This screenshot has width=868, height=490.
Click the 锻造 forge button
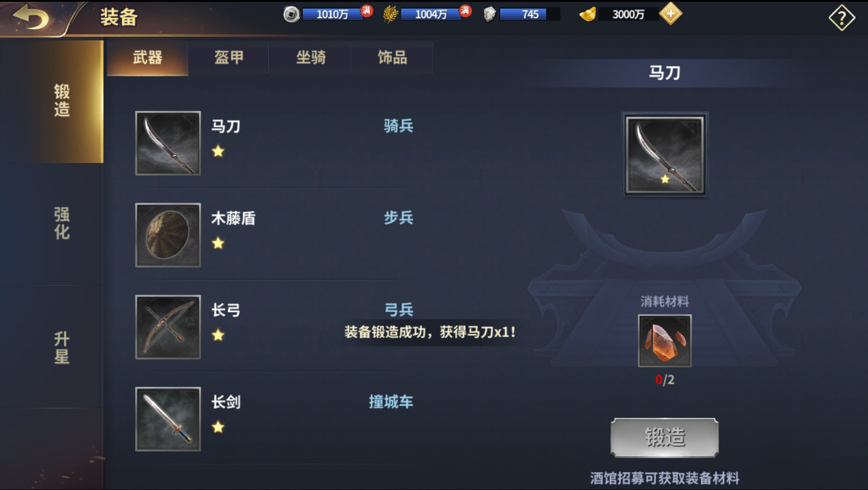tap(664, 437)
